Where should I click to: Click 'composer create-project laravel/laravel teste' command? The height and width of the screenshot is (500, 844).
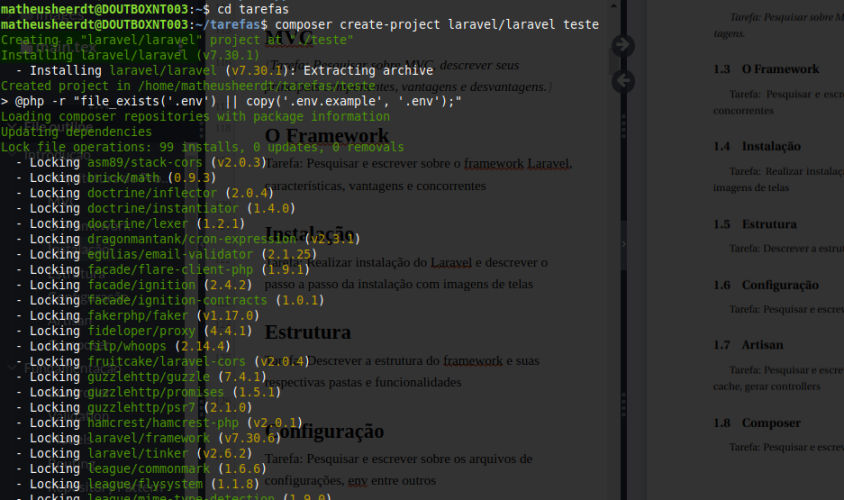coord(437,24)
